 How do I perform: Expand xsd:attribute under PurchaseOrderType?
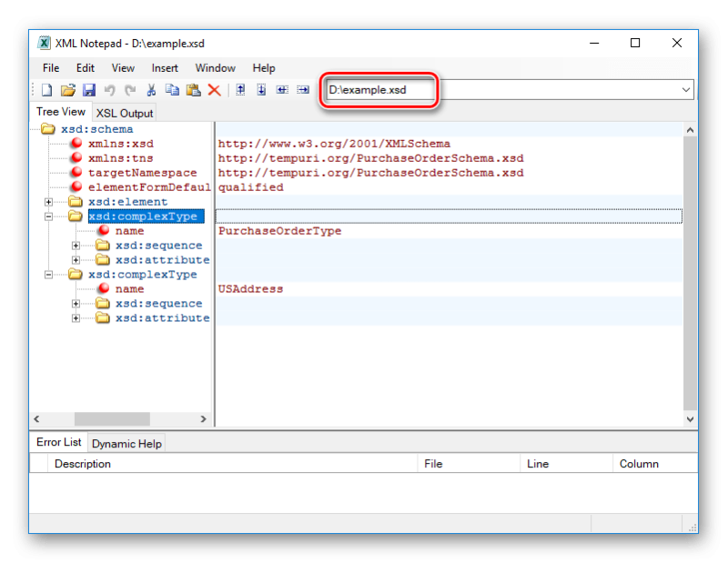76,260
